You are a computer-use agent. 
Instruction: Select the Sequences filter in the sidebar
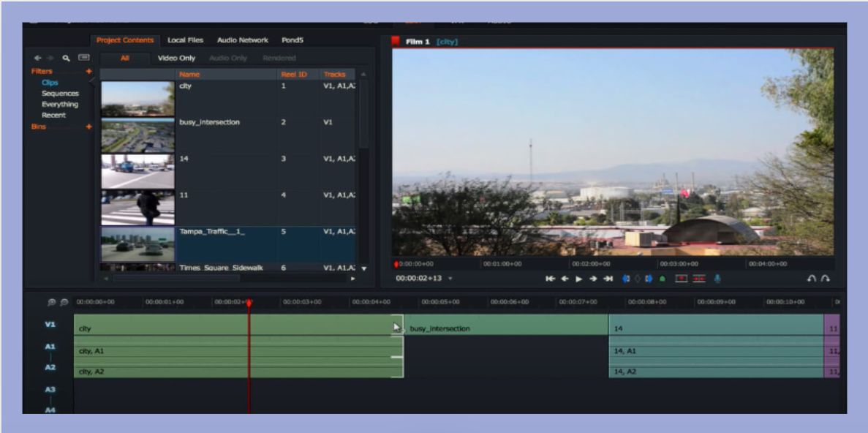(x=60, y=94)
